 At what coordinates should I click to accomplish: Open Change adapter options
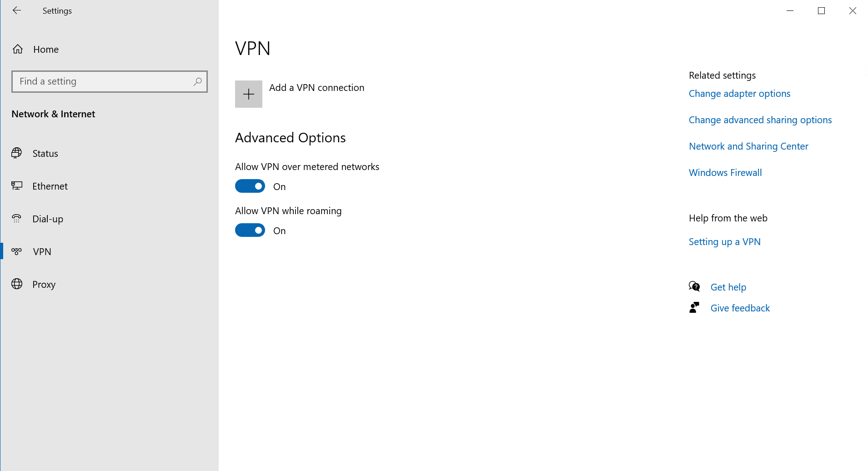pyautogui.click(x=739, y=94)
